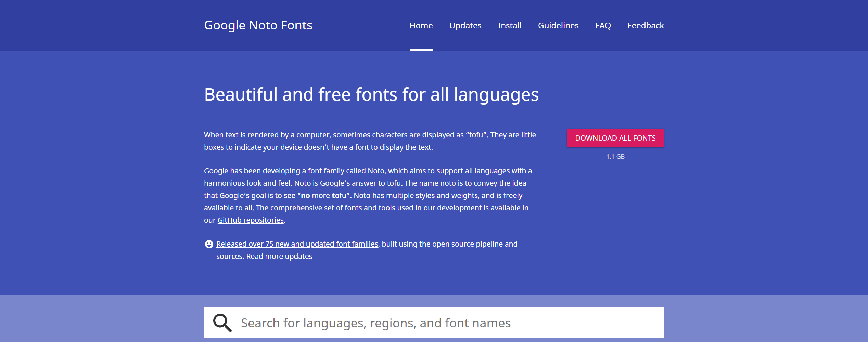
Task: Click the 1.1 GB file size label
Action: [615, 157]
